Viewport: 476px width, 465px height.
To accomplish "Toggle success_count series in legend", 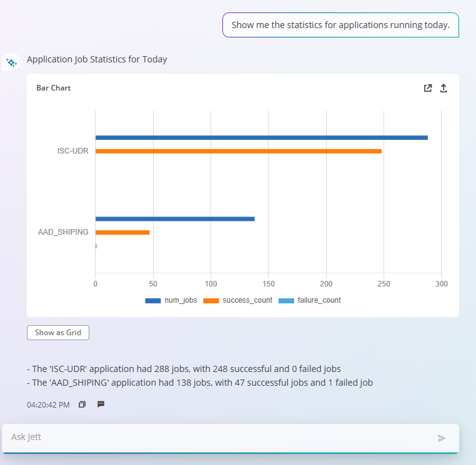I will point(238,300).
